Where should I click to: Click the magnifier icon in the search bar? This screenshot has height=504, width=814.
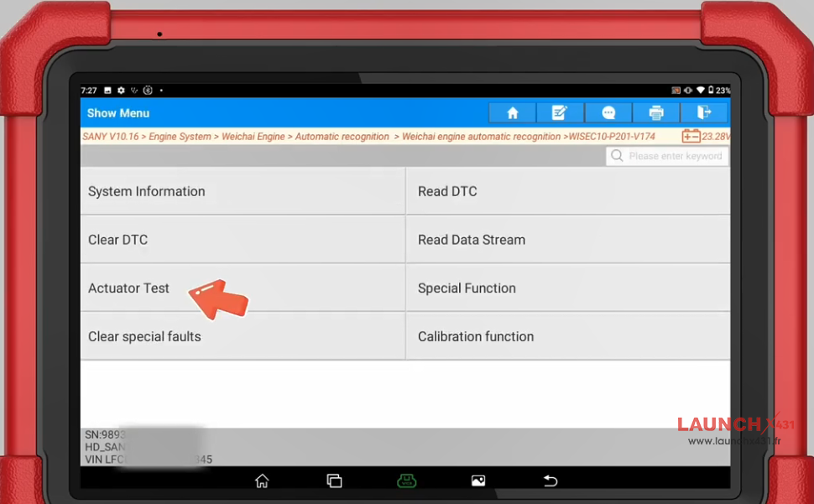(x=617, y=156)
